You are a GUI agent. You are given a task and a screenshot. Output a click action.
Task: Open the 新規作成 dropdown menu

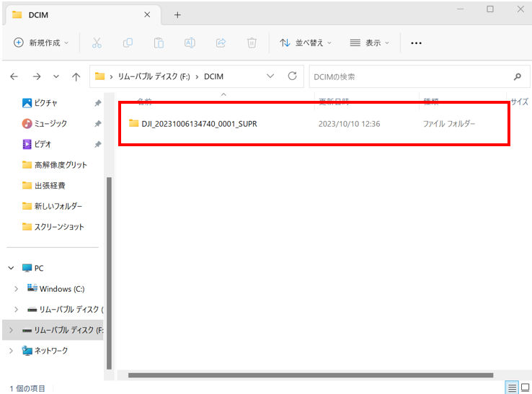(41, 42)
